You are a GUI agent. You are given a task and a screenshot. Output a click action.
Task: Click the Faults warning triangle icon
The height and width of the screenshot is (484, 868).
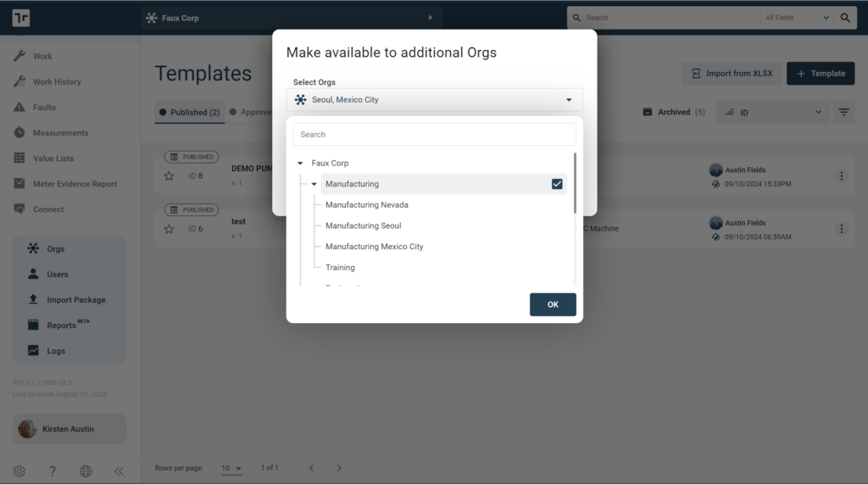(19, 107)
